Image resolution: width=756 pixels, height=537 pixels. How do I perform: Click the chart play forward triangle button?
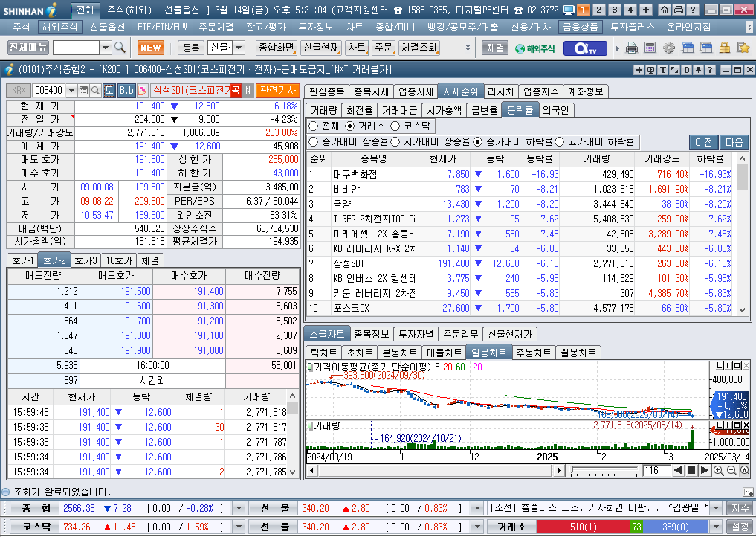(x=705, y=470)
